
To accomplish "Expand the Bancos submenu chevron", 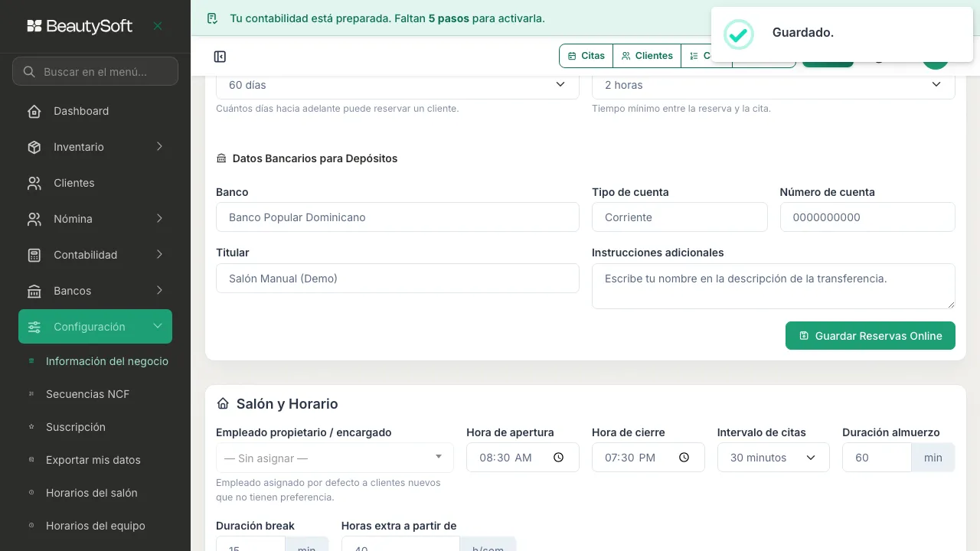I will pyautogui.click(x=159, y=291).
